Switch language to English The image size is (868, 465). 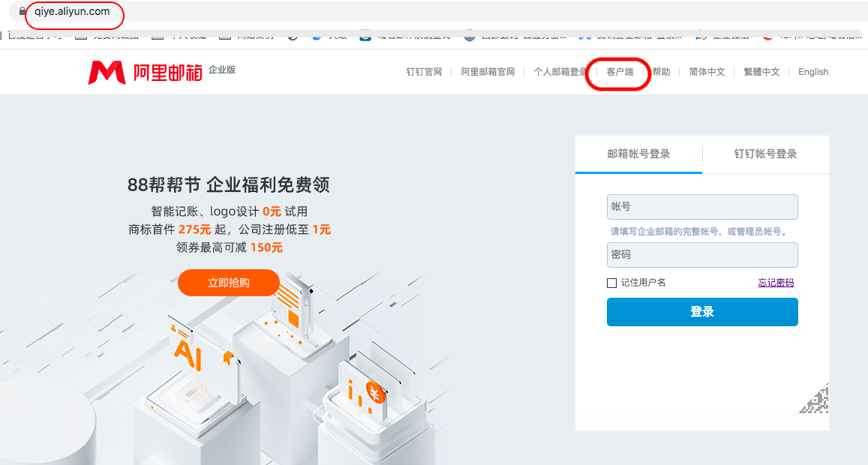point(813,72)
